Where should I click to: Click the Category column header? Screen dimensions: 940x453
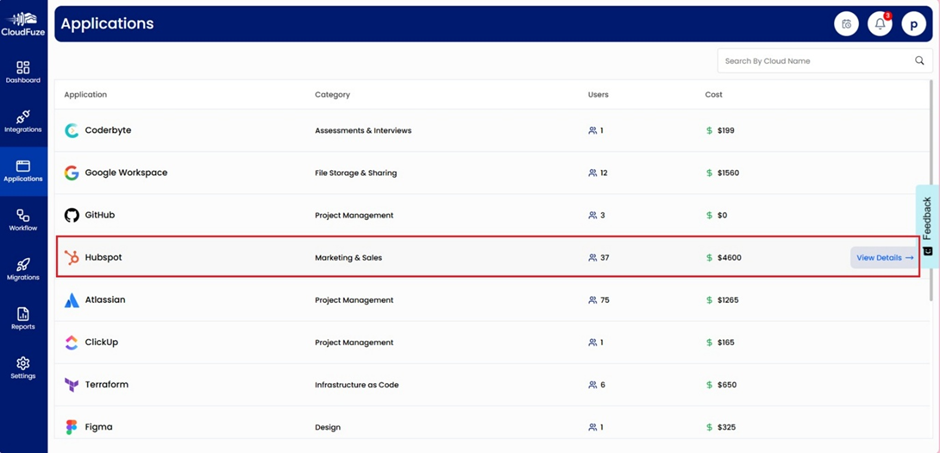tap(332, 95)
